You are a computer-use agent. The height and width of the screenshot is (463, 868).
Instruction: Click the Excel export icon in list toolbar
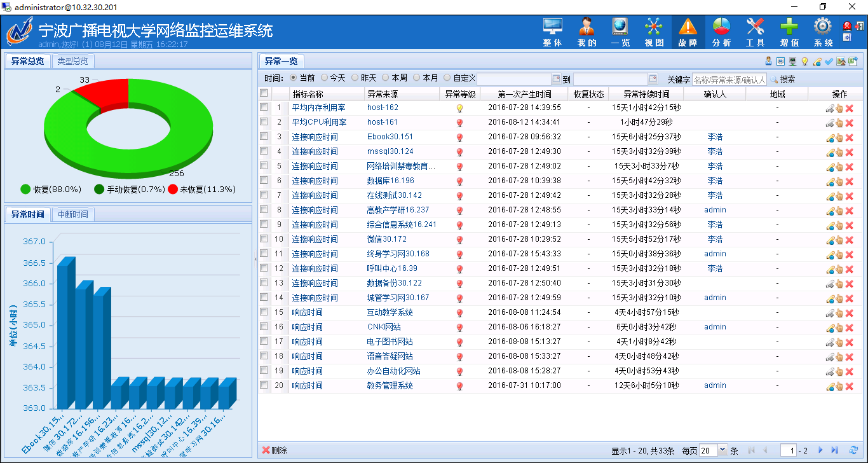pos(853,61)
